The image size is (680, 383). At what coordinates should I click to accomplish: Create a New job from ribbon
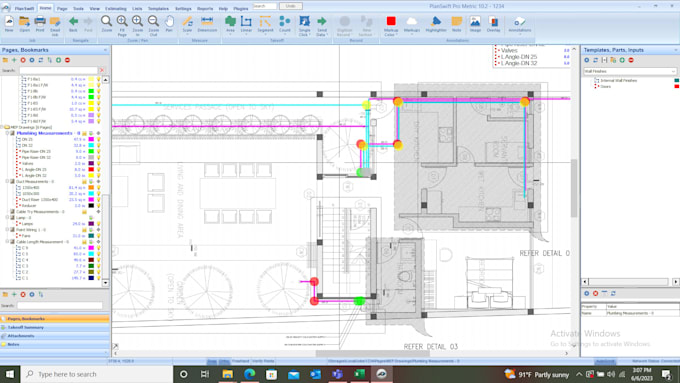9,24
